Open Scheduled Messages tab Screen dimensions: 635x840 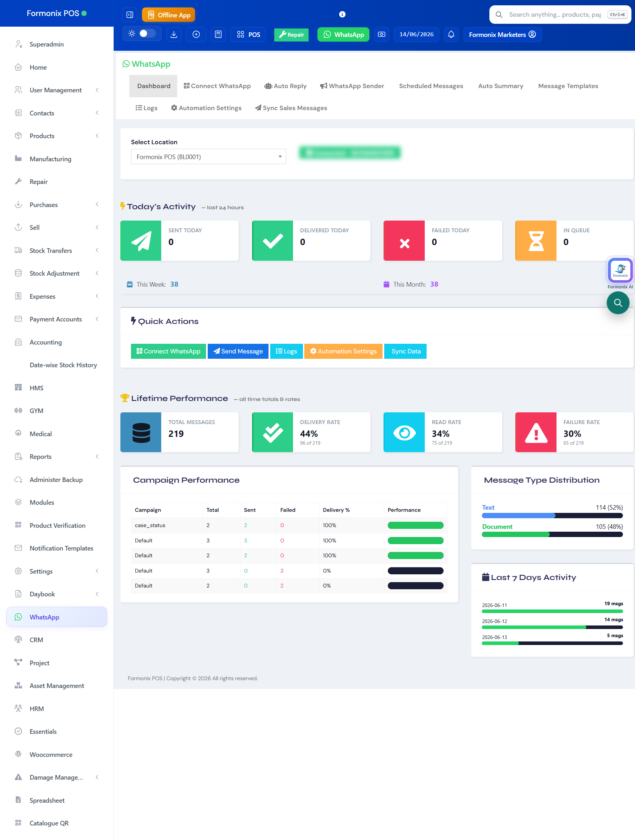431,86
